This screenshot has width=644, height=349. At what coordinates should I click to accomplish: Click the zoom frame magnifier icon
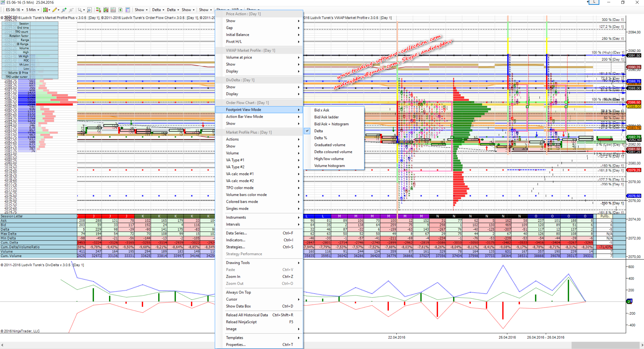coord(89,10)
